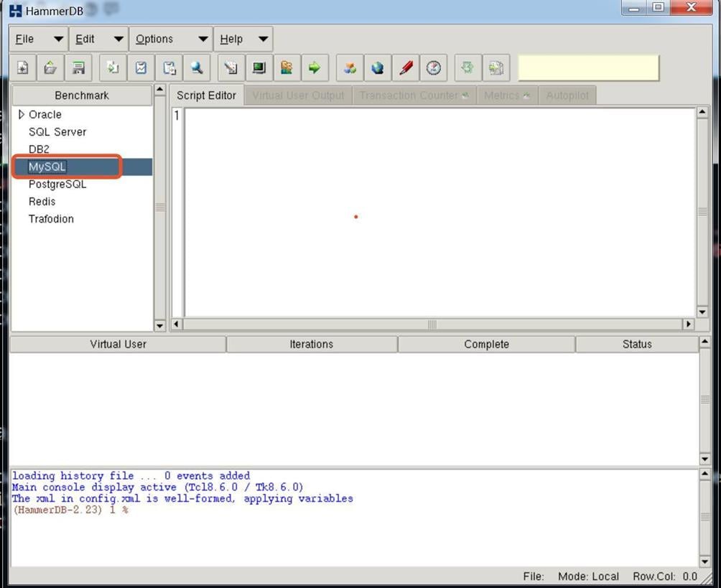
Task: Open the Help menu
Action: [243, 39]
